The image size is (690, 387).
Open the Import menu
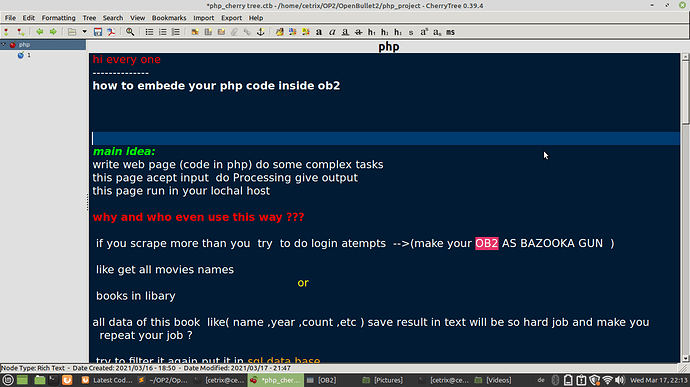pyautogui.click(x=204, y=18)
